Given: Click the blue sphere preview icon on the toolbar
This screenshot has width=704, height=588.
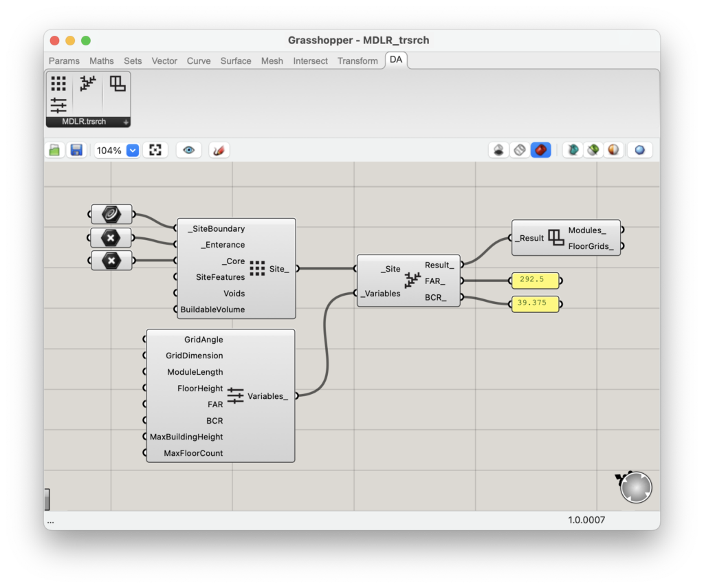Looking at the screenshot, I should tap(639, 149).
